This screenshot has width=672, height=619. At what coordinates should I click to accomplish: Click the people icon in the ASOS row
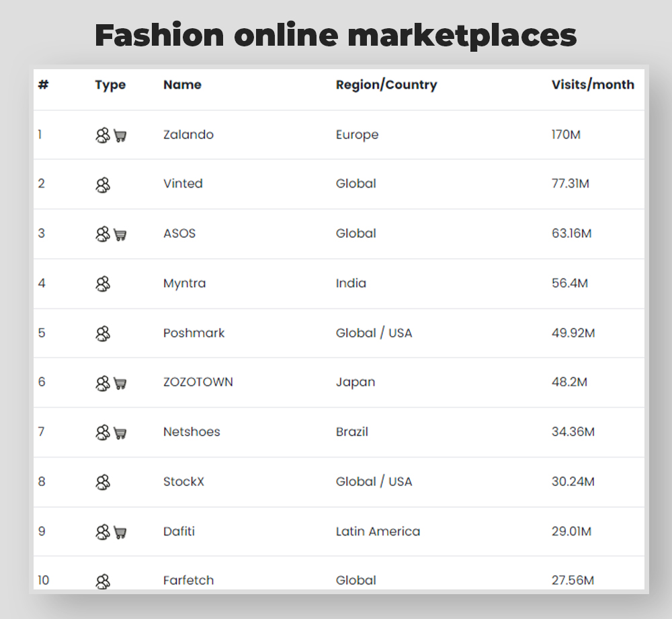(103, 235)
